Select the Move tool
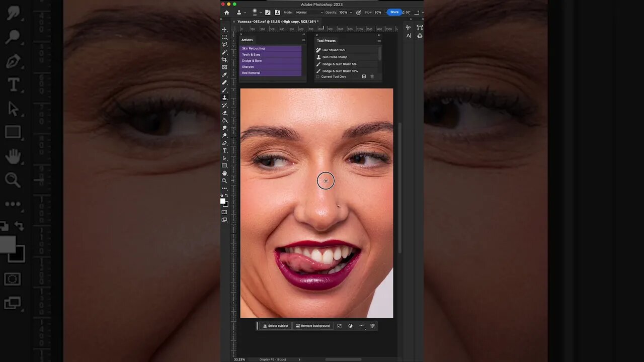This screenshot has width=644, height=362. click(x=224, y=29)
